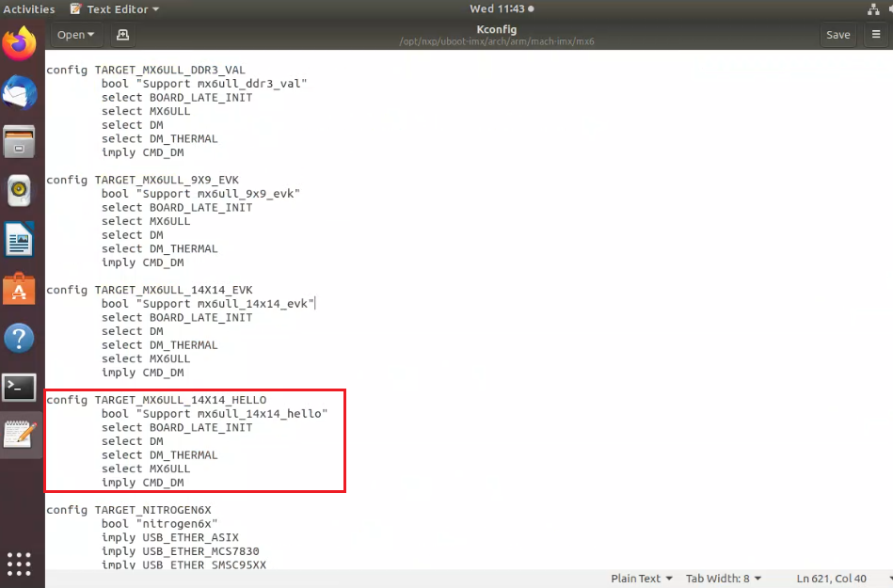Open the Activities overview
Image resolution: width=893 pixels, height=588 pixels.
(x=29, y=9)
